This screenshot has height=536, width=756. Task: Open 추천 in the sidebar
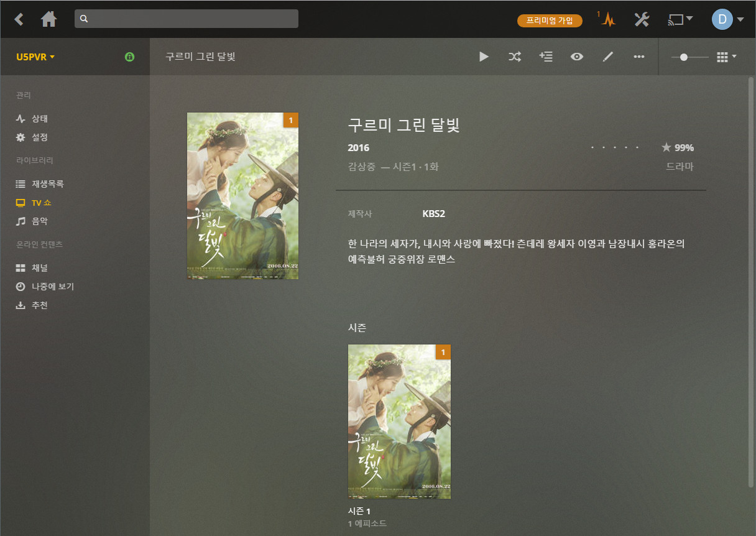[32, 305]
